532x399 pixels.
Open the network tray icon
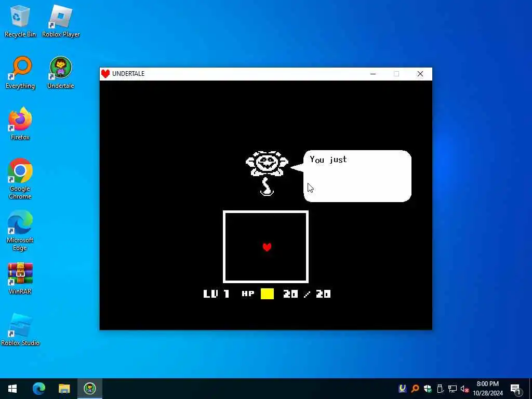(x=453, y=389)
